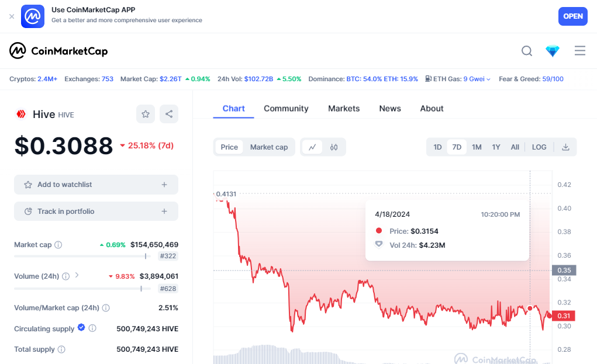Select the Price chart toggle
The width and height of the screenshot is (597, 364).
pyautogui.click(x=229, y=147)
